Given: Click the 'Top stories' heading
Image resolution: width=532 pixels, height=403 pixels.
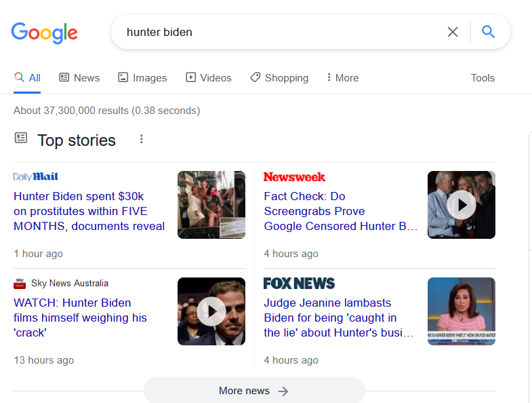Looking at the screenshot, I should click(x=77, y=140).
